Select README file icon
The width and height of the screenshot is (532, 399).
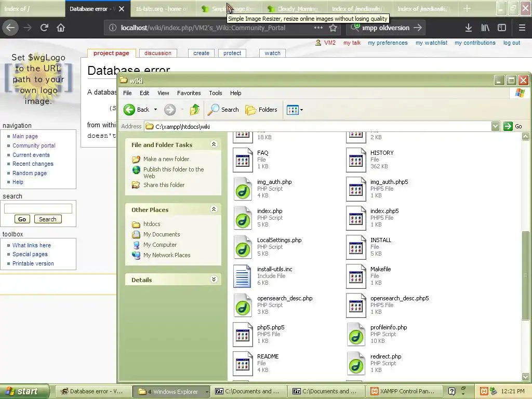coord(243,363)
